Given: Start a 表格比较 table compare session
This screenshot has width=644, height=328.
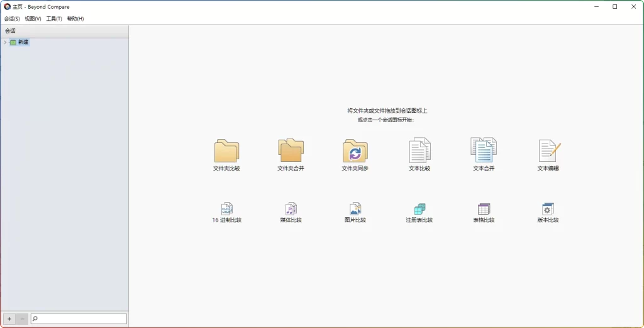Looking at the screenshot, I should [x=484, y=209].
